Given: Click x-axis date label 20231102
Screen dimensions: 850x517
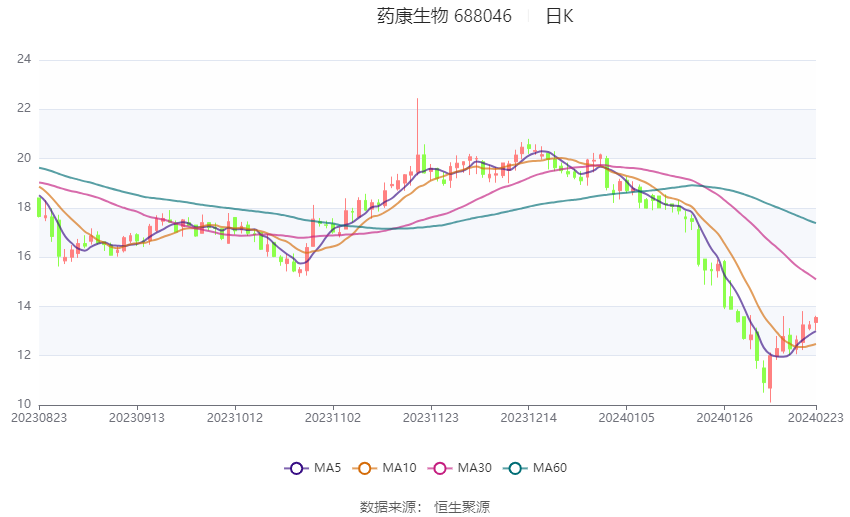Looking at the screenshot, I should point(333,418).
